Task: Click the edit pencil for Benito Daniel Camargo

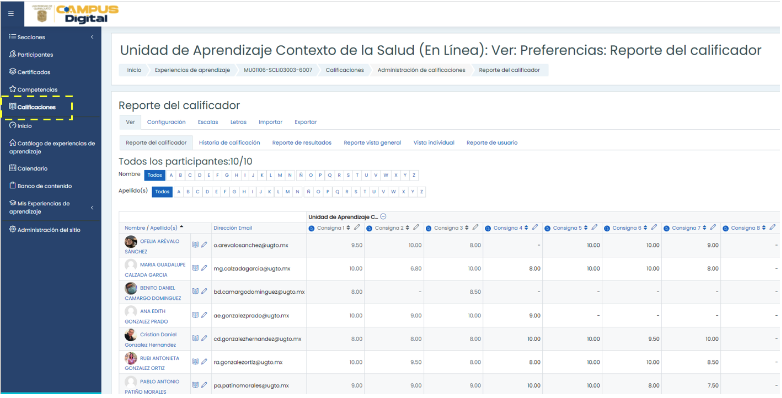Action: click(204, 291)
